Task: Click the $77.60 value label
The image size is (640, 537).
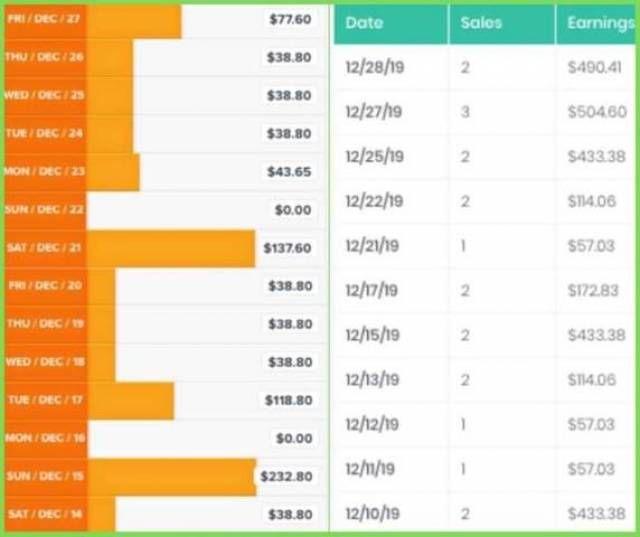Action: point(290,19)
